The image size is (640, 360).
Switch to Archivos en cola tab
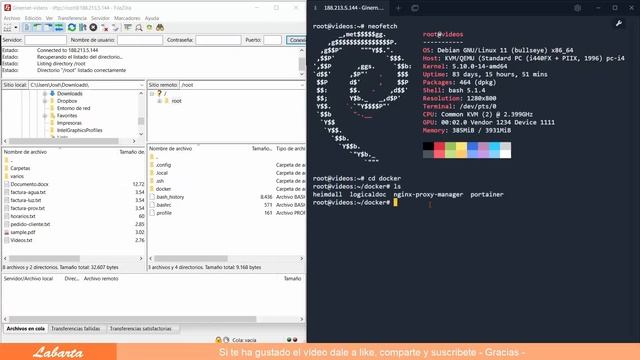[25, 329]
